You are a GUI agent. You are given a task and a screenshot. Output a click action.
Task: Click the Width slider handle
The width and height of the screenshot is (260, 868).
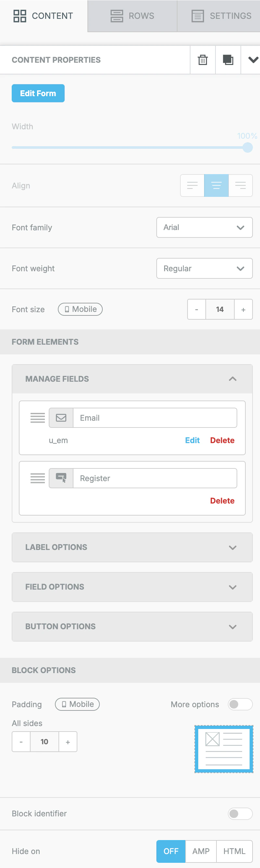point(248,147)
